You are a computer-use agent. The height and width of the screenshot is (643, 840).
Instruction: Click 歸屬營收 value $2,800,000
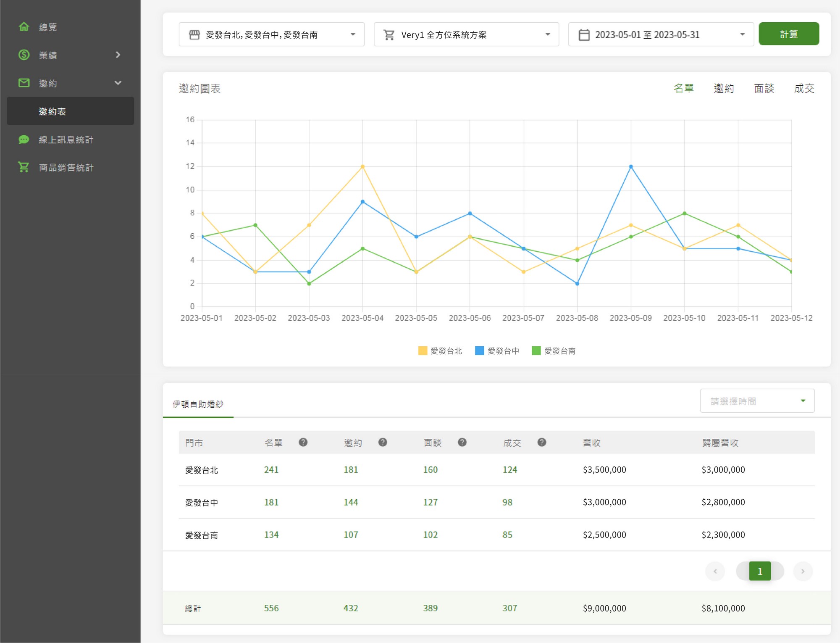723,502
